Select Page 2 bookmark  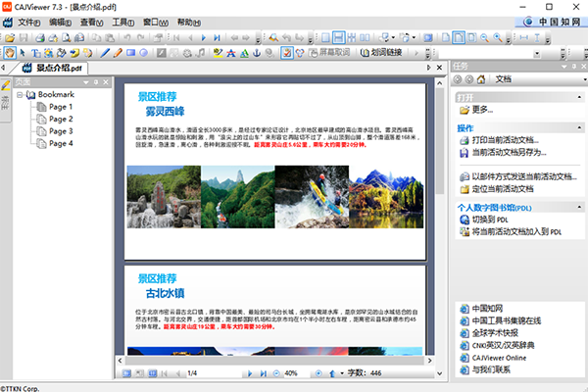point(61,120)
